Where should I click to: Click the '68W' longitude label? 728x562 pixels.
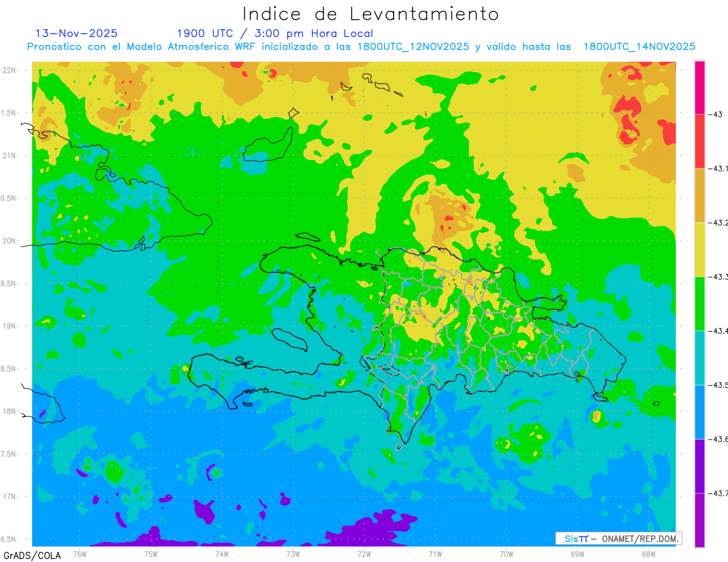648,554
